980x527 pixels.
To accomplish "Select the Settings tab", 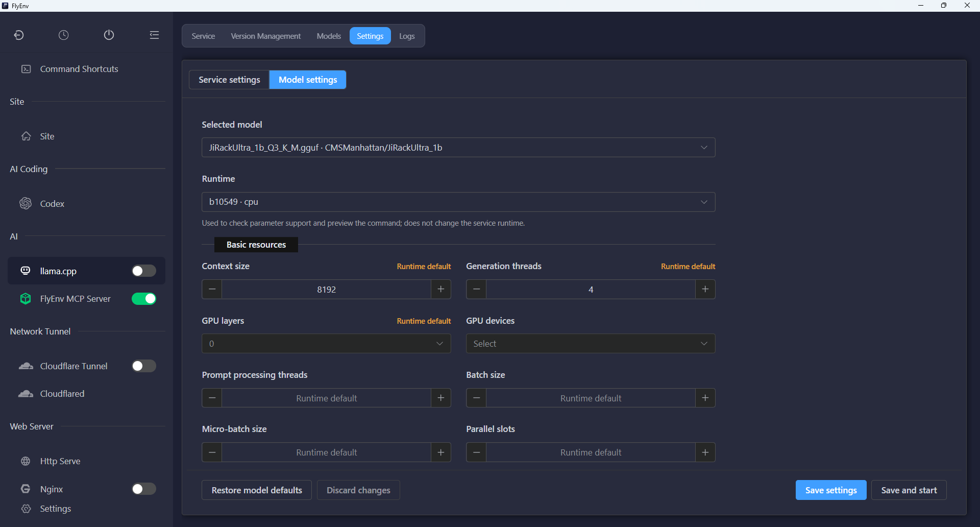I will coord(370,36).
